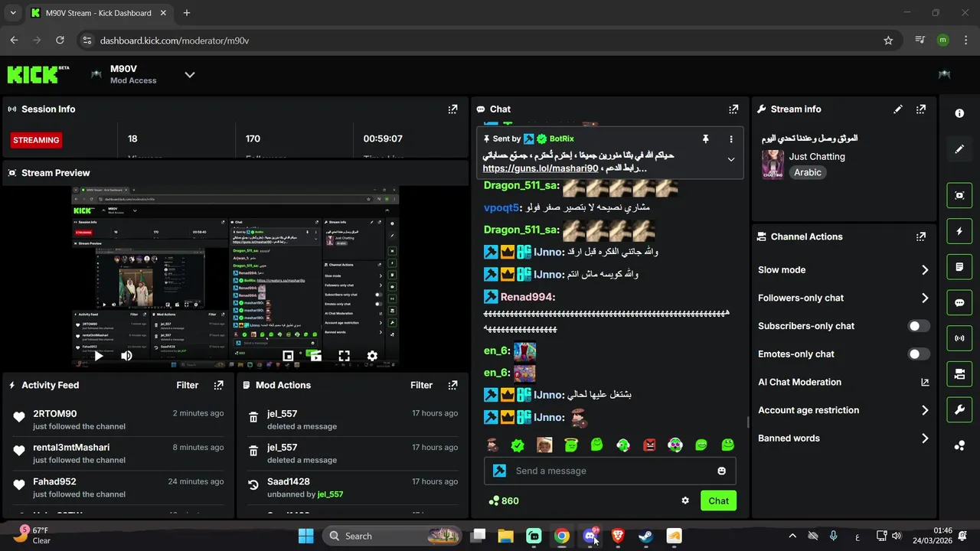This screenshot has height=551, width=980.
Task: Pop out the Channel Actions panel
Action: click(921, 236)
